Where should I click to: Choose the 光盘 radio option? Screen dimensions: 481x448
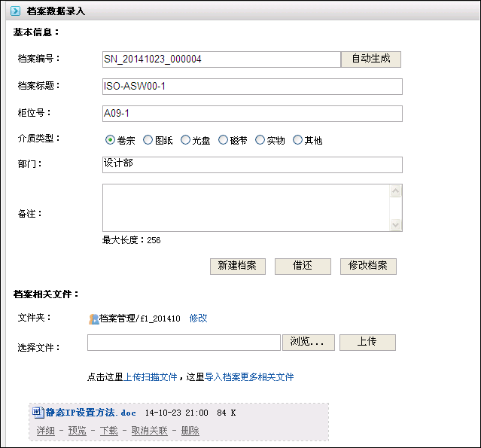point(185,140)
